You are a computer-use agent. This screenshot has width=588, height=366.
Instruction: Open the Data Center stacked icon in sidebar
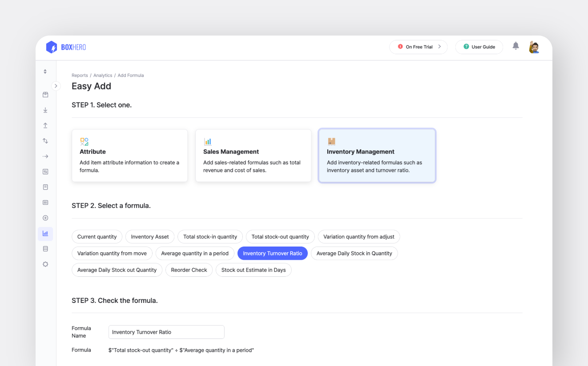click(x=45, y=249)
